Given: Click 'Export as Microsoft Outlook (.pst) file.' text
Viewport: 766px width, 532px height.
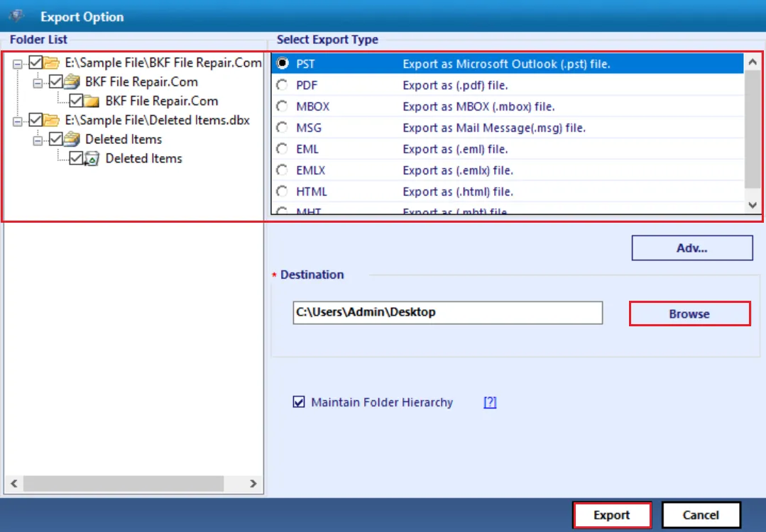Looking at the screenshot, I should [506, 64].
